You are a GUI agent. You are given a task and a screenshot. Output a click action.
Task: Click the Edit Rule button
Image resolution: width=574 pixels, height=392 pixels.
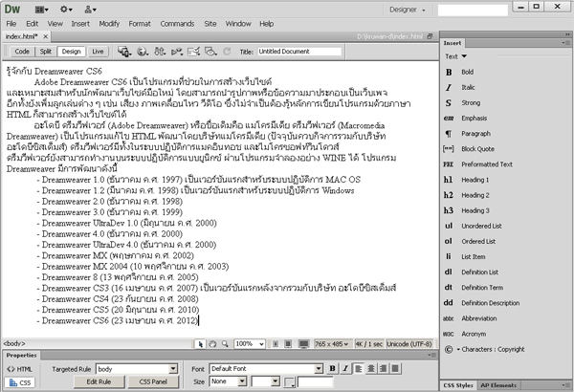click(x=99, y=381)
